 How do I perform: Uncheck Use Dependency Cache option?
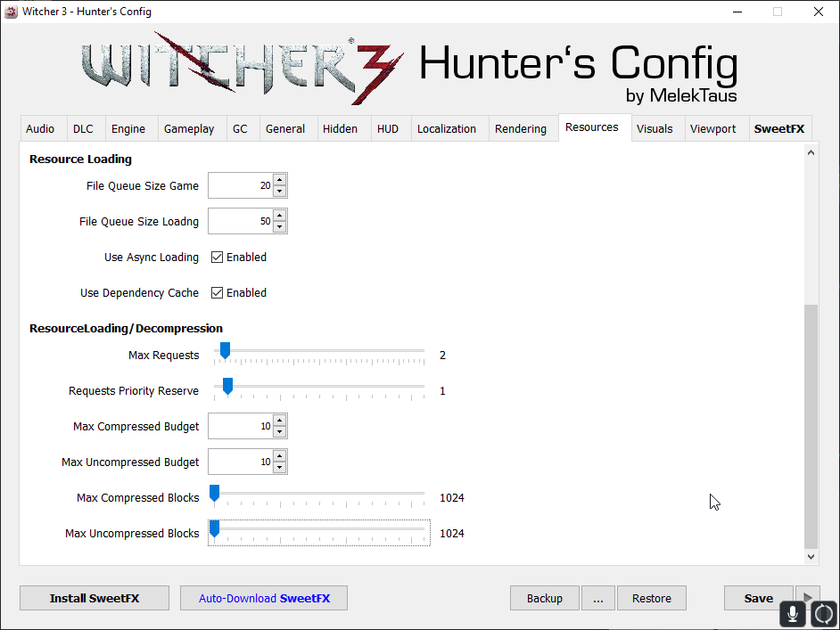pyautogui.click(x=217, y=293)
